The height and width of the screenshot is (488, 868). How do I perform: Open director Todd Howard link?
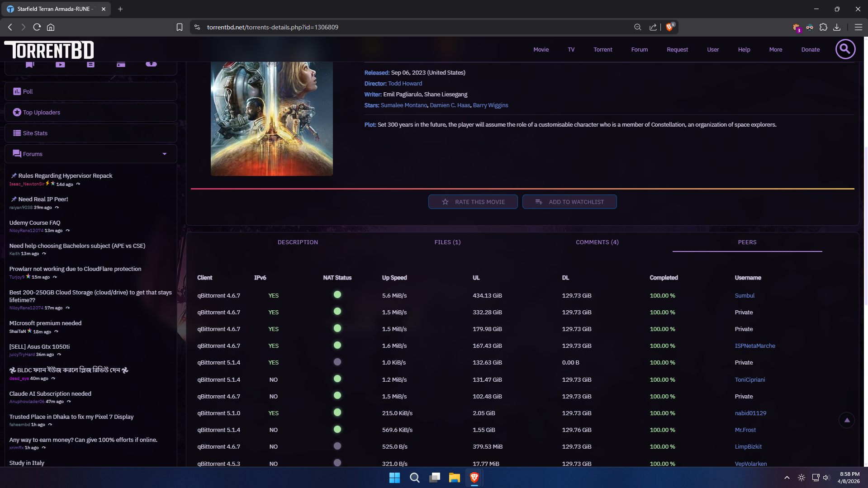coord(405,84)
